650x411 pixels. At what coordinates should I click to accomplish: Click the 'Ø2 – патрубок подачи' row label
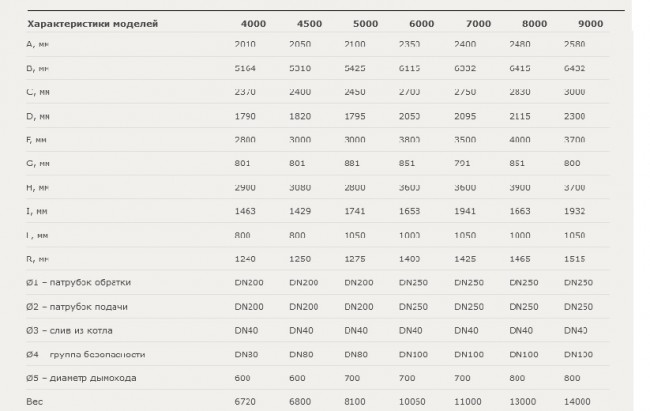tap(77, 307)
